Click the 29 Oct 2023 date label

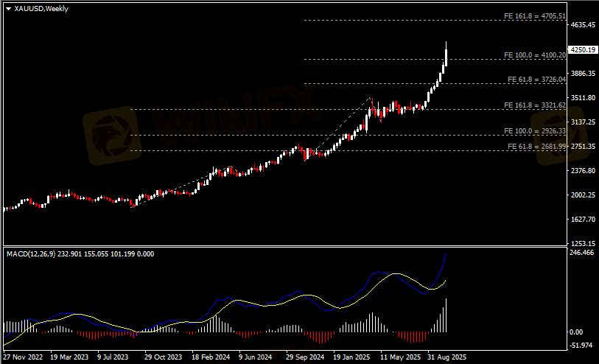click(163, 357)
